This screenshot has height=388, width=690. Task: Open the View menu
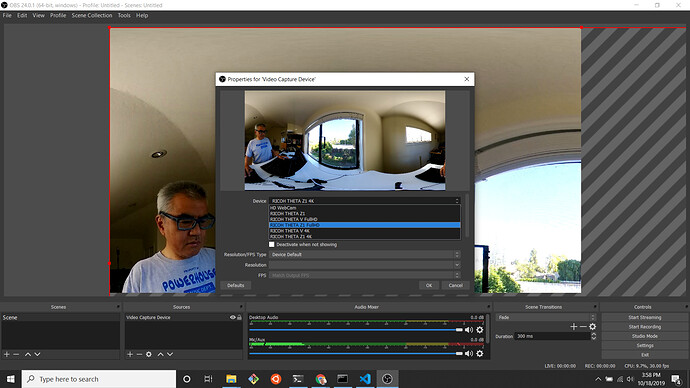click(x=38, y=15)
